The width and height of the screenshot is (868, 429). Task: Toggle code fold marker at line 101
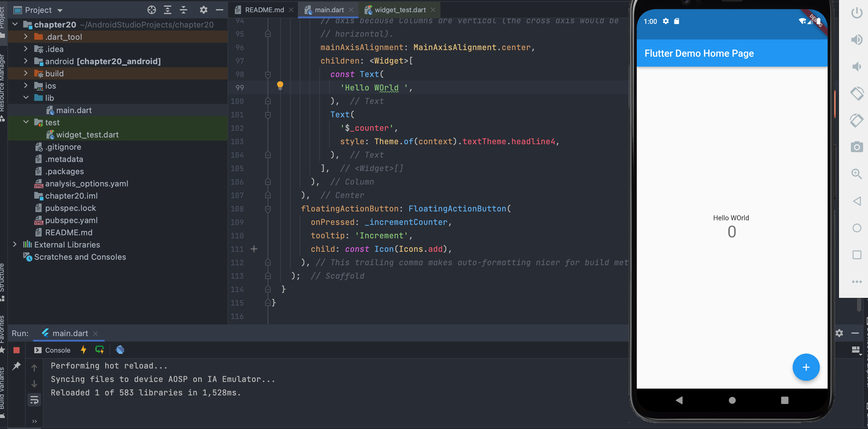268,115
